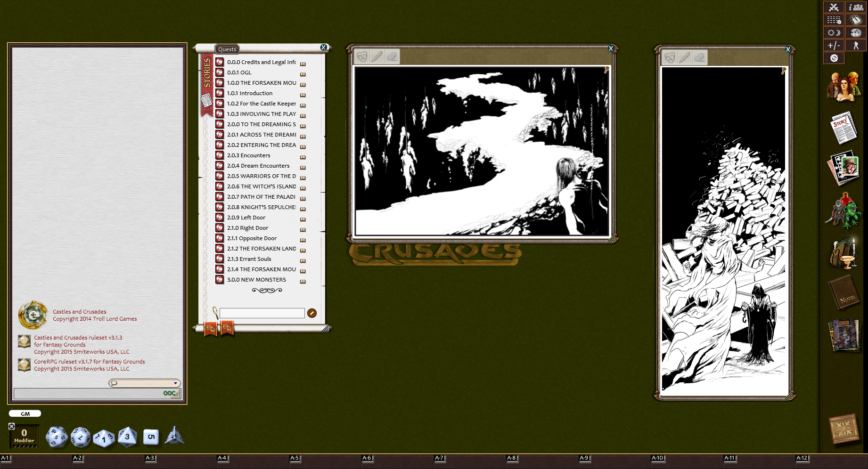The height and width of the screenshot is (469, 868).
Task: Open the Combat Tracker crossed-swords icon
Action: click(x=834, y=7)
